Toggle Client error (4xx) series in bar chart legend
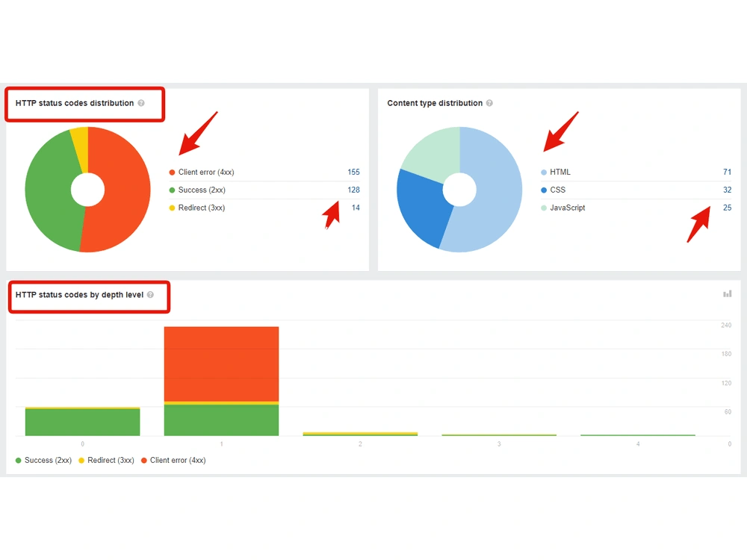The height and width of the screenshot is (560, 747). [173, 461]
